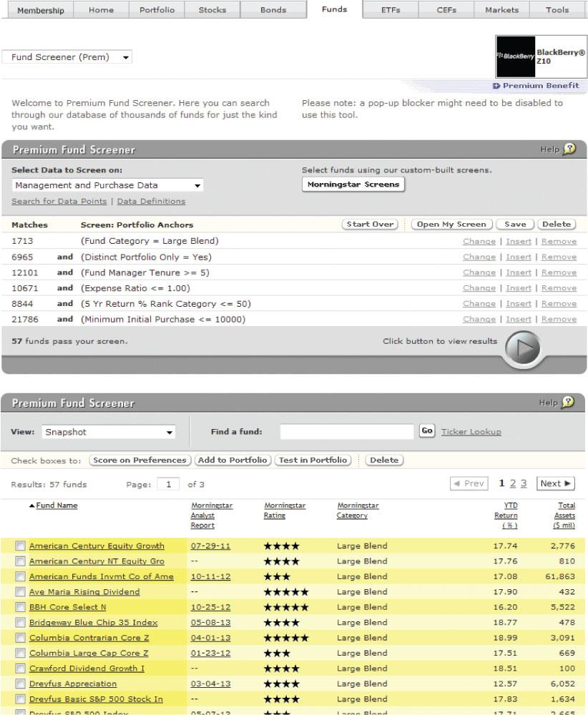Click the Go button beside Find a fund
This screenshot has height=715, width=588.
coord(427,431)
